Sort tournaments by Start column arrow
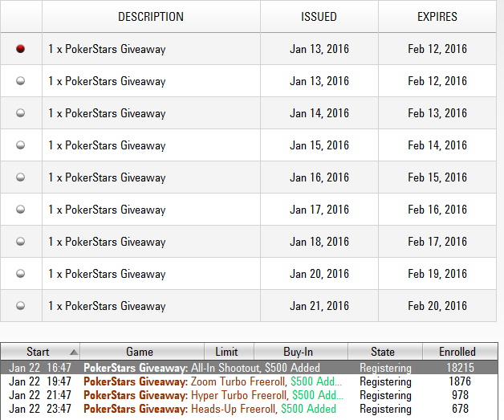Screen dimensions: 504x420 tap(74, 352)
